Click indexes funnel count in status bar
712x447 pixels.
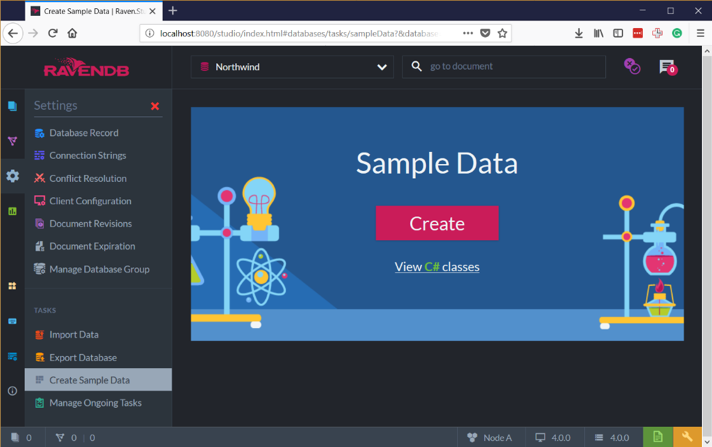[75, 437]
